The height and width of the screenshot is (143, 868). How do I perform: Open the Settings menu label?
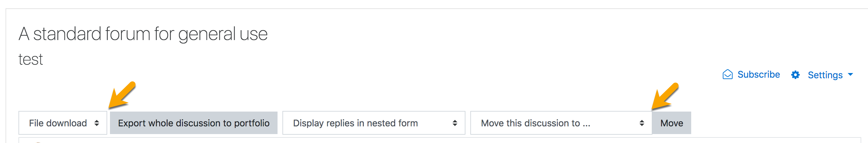tap(825, 75)
